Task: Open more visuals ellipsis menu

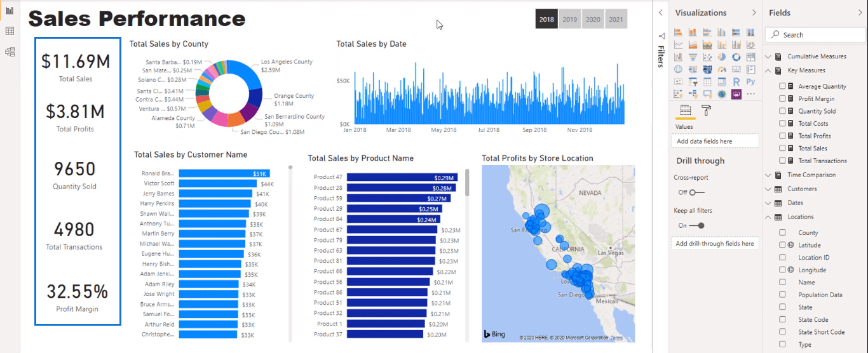Action: (x=751, y=93)
